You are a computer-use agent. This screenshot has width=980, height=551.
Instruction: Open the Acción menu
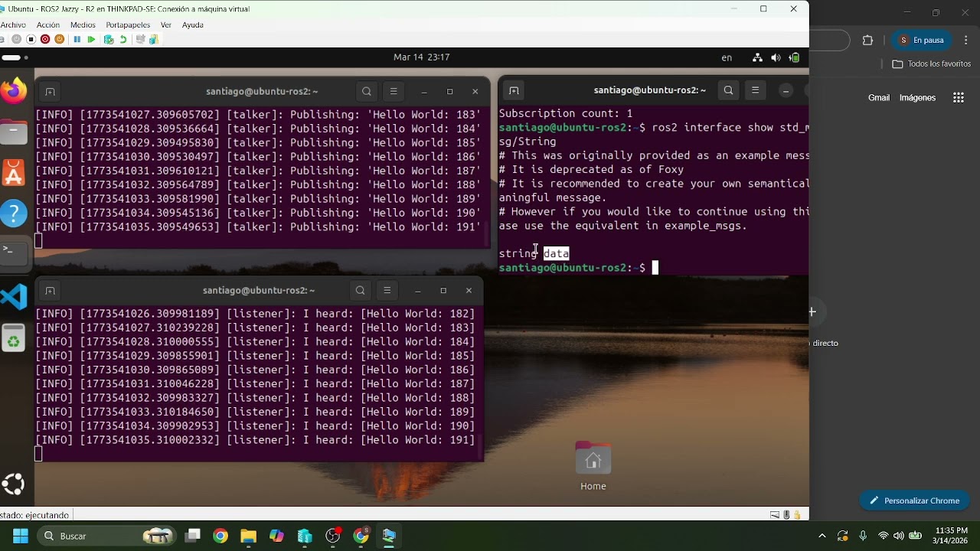click(47, 24)
